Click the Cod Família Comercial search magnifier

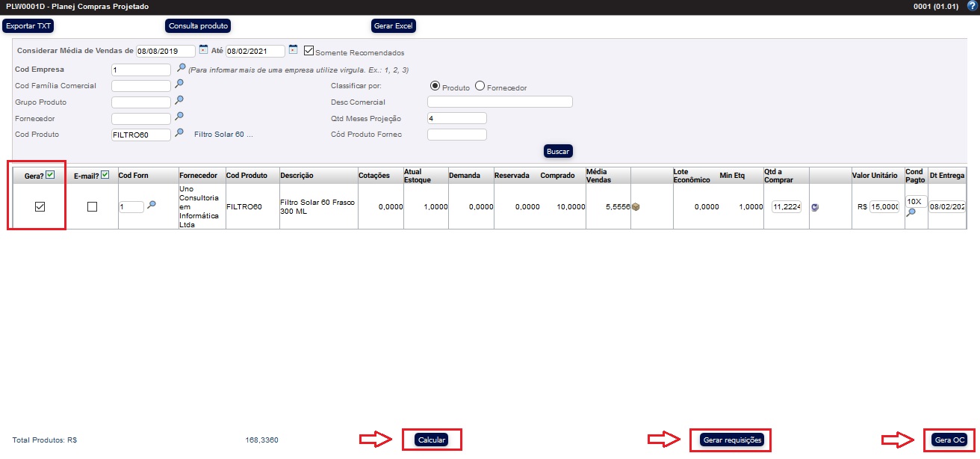[179, 84]
